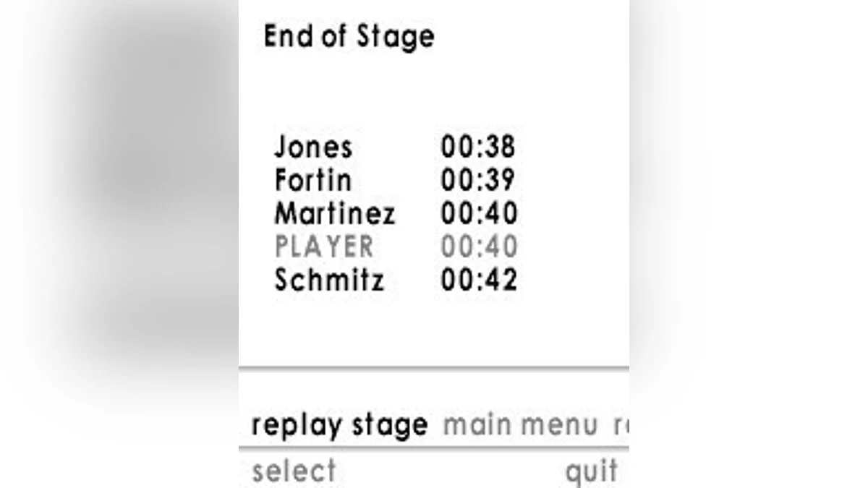Click the divider line above replay stage
Viewport: 868px width, 488px height.
tap(434, 369)
